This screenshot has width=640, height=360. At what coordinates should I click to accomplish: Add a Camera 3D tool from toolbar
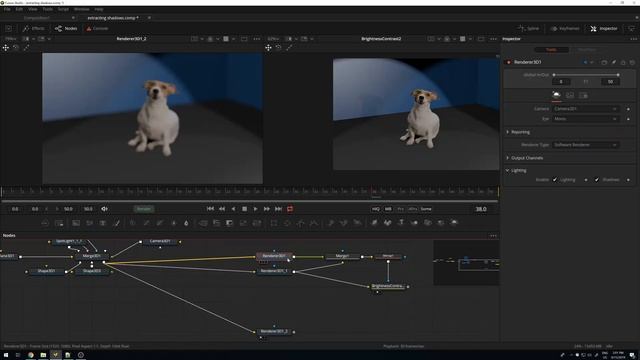(x=428, y=223)
